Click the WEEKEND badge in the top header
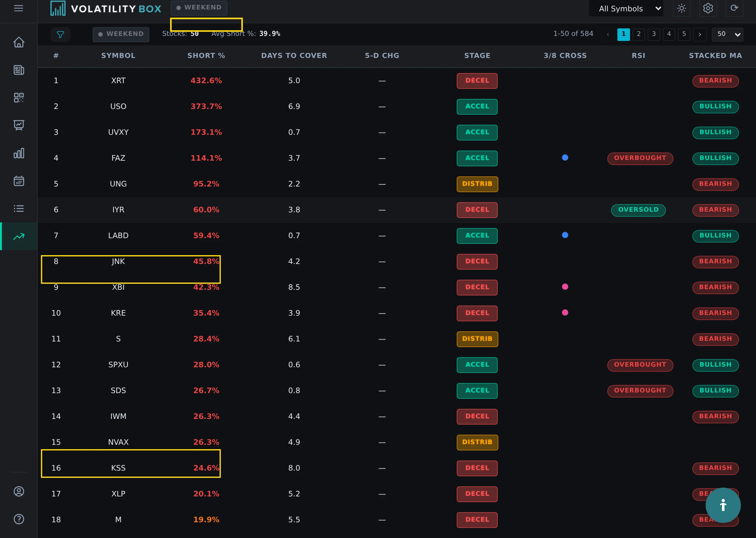This screenshot has width=756, height=538. (199, 8)
